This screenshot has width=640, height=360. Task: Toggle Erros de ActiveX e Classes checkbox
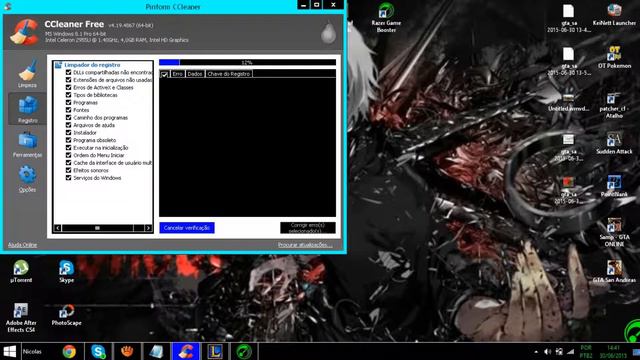click(69, 87)
